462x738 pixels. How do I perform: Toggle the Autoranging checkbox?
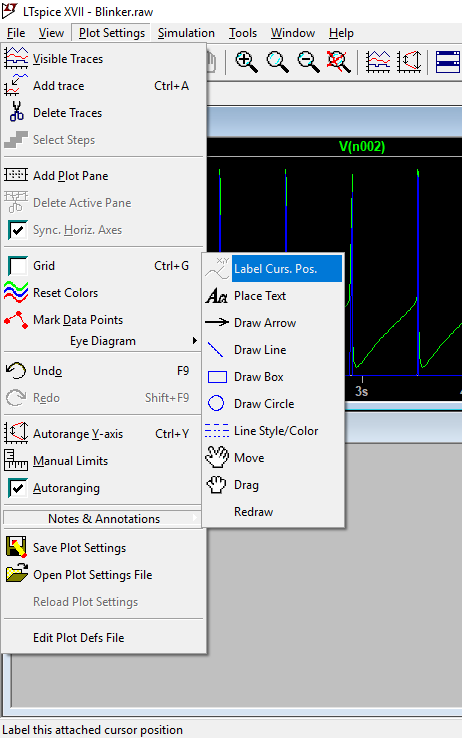pyautogui.click(x=18, y=488)
